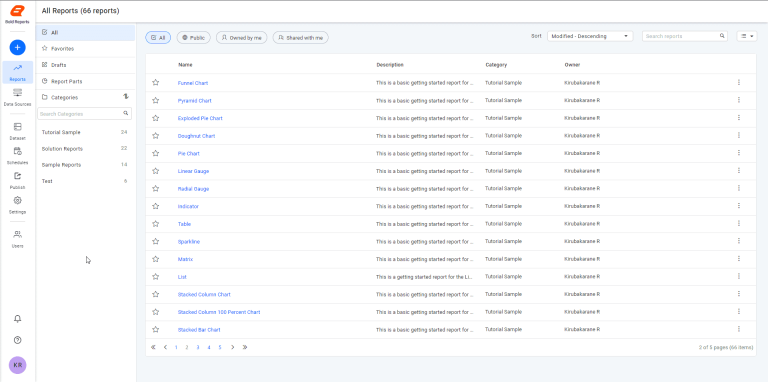The width and height of the screenshot is (768, 382).
Task: Star the List report
Action: [156, 277]
